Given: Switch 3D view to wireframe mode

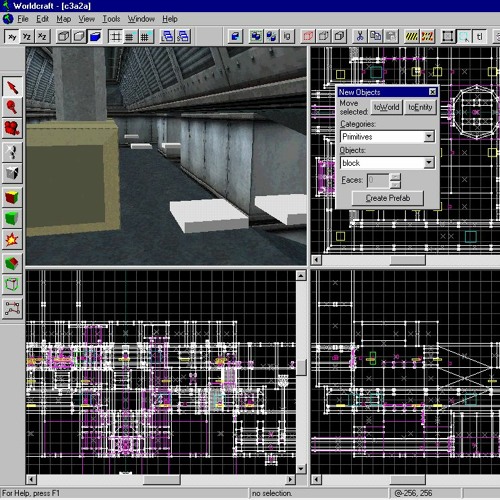Looking at the screenshot, I should [64, 36].
